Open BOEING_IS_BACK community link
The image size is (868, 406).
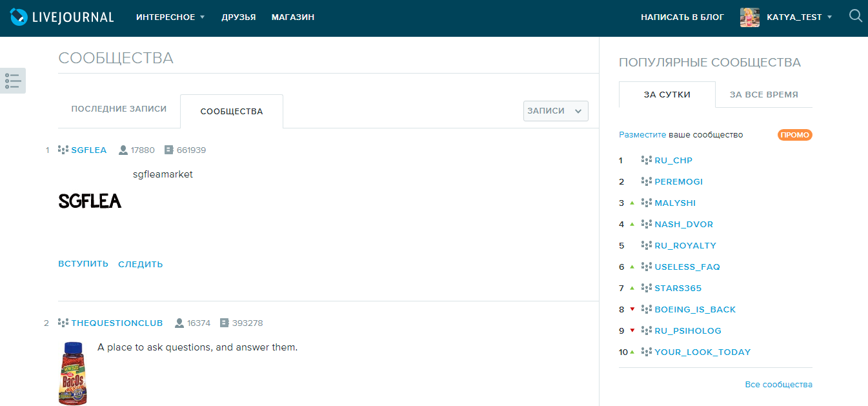point(695,309)
